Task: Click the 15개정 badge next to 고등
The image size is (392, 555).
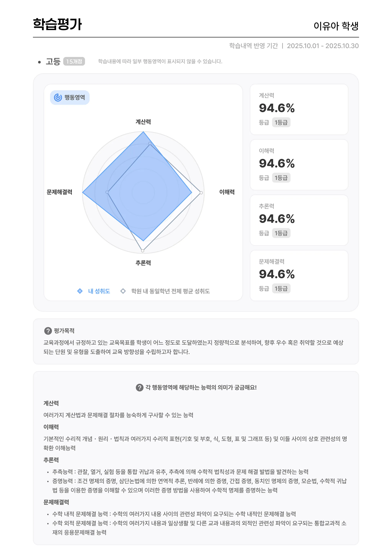Action: [74, 61]
